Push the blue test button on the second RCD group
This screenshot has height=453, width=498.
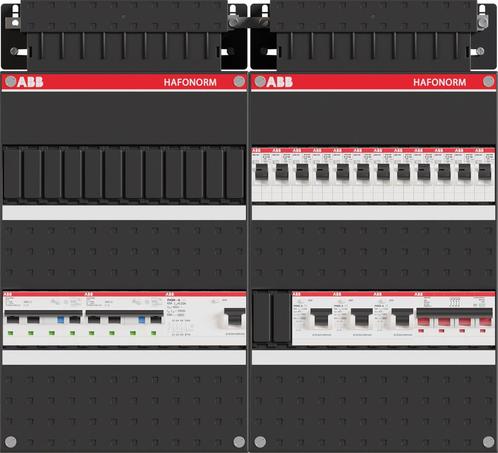(x=142, y=320)
